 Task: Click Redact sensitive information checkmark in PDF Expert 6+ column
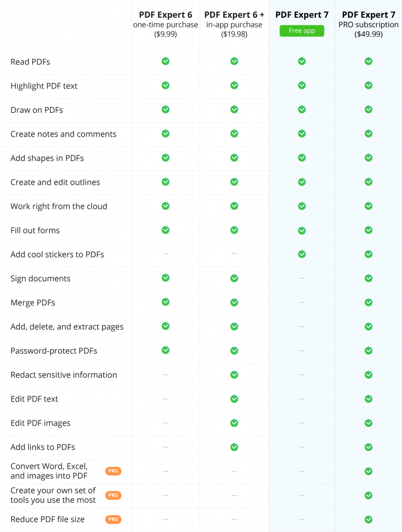pos(234,375)
